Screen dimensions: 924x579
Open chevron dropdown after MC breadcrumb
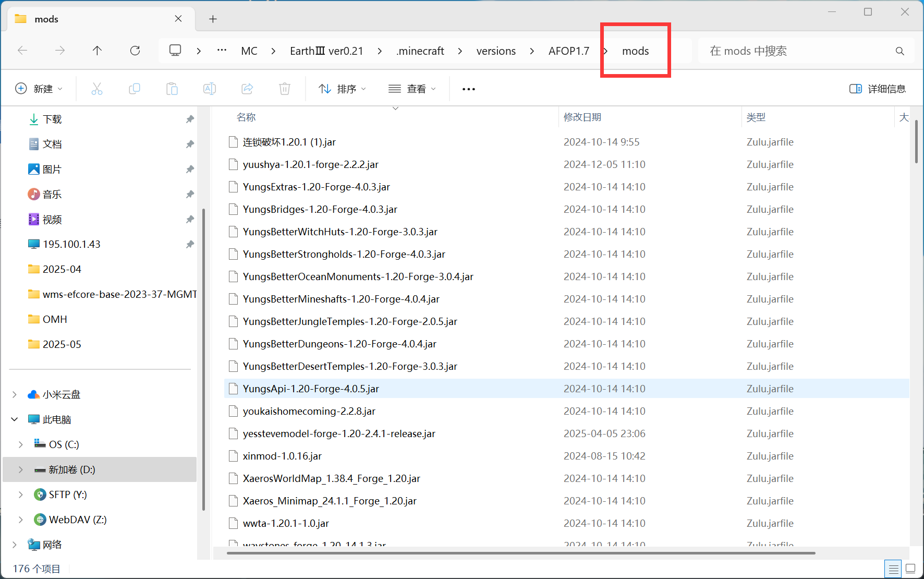pos(273,51)
